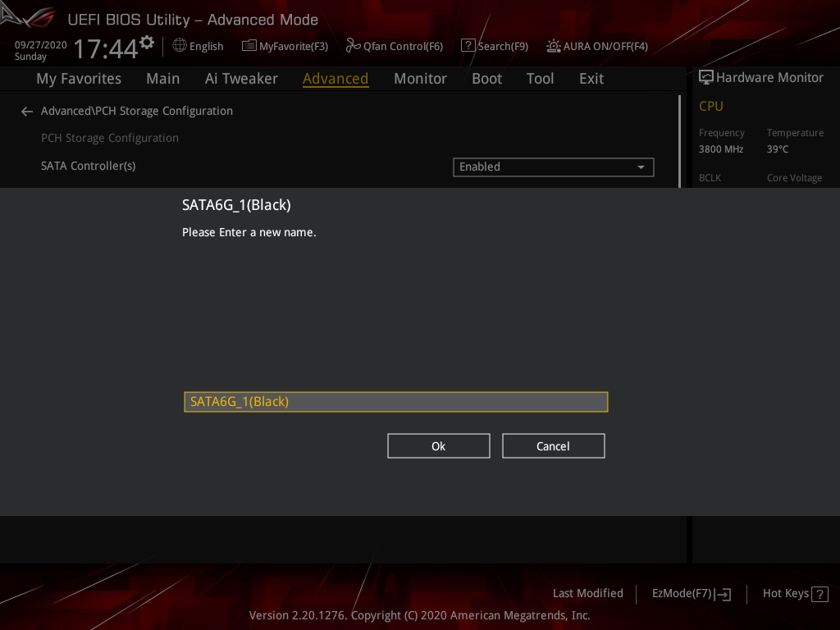The height and width of the screenshot is (630, 840).
Task: Click the 39°C temperature value
Action: tap(778, 149)
